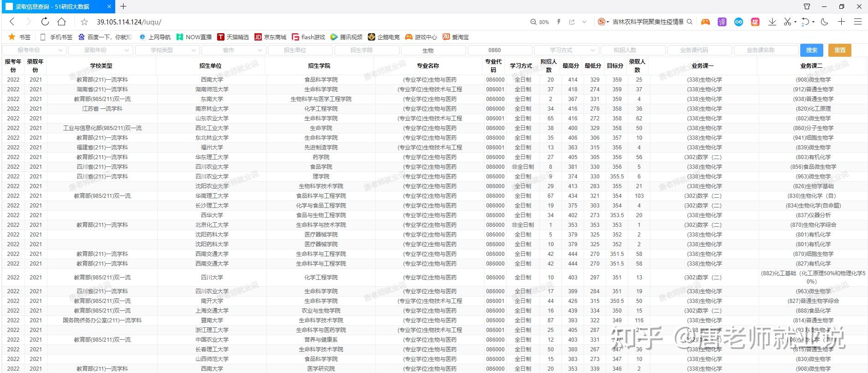The height and width of the screenshot is (373, 868).
Task: Open the skin changer shirt icon
Action: 807,6
